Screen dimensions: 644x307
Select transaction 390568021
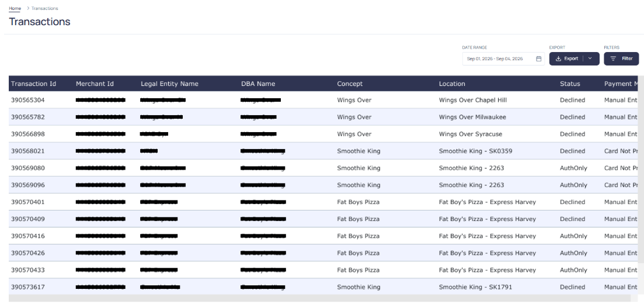click(x=28, y=151)
